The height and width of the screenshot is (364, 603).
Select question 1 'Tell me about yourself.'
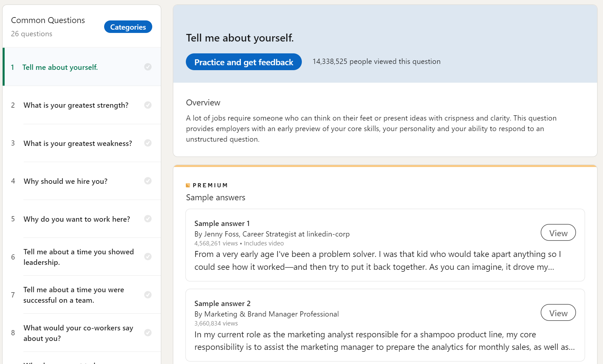(60, 67)
